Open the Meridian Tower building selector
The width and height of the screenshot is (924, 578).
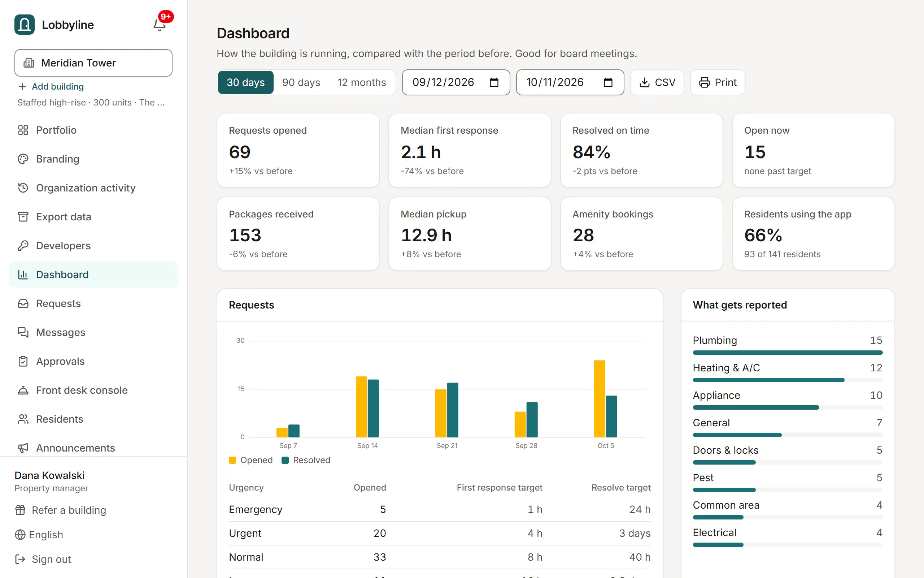(93, 63)
